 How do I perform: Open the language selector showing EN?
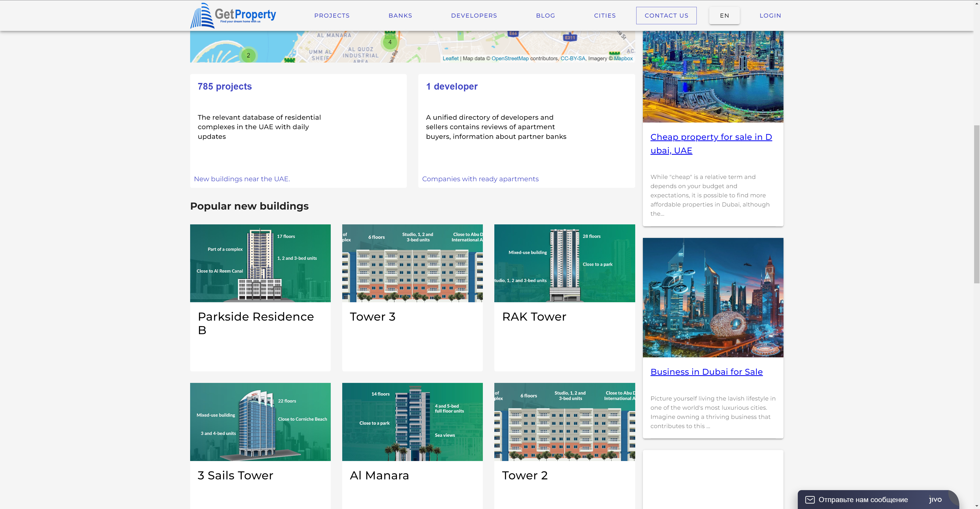(724, 16)
